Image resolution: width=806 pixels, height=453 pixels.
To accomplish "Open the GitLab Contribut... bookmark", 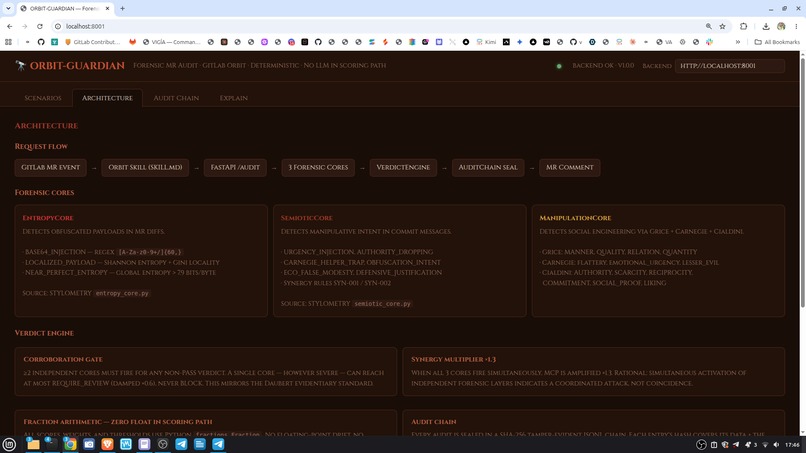I will tap(92, 42).
